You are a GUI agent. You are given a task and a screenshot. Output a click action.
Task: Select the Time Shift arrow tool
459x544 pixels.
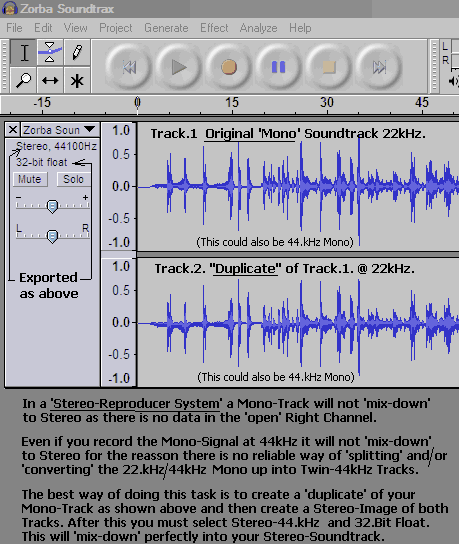pyautogui.click(x=50, y=80)
